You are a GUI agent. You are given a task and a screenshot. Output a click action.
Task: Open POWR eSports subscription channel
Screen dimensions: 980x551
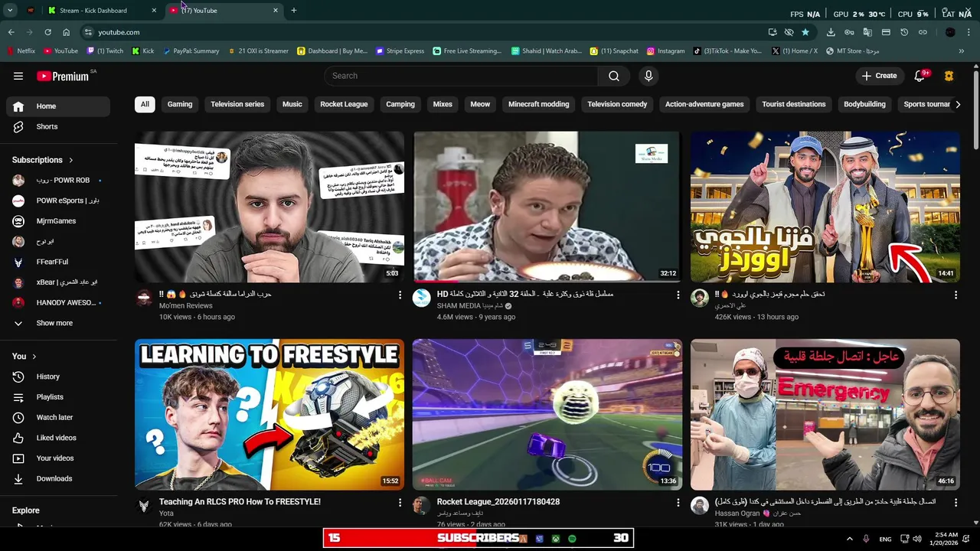coord(58,201)
